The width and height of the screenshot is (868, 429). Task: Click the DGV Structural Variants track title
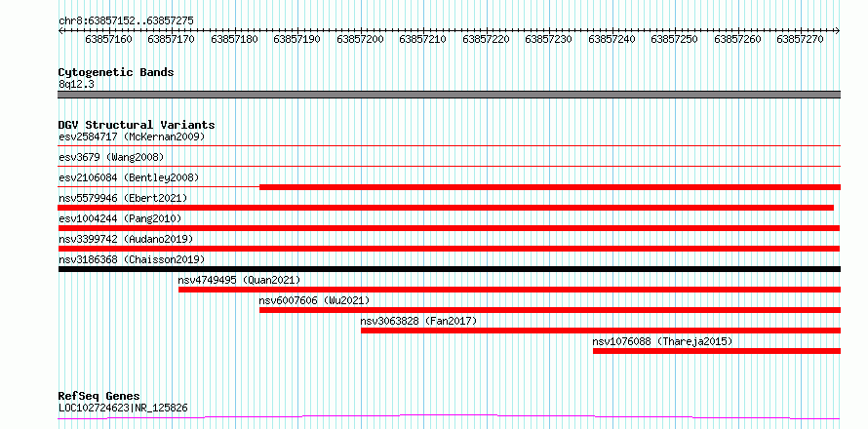137,125
